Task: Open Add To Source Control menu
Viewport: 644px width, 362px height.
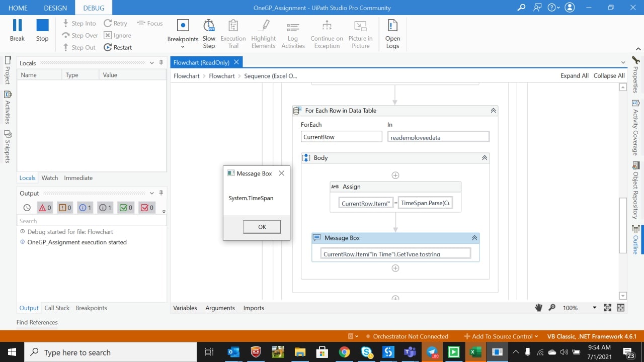Action: [501, 336]
